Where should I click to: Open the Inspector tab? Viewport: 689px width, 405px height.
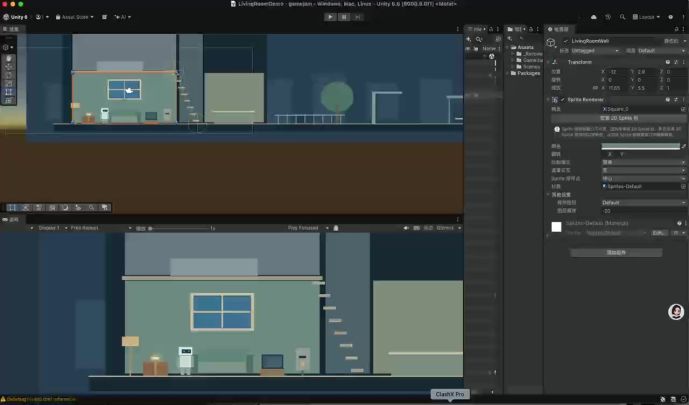click(558, 29)
